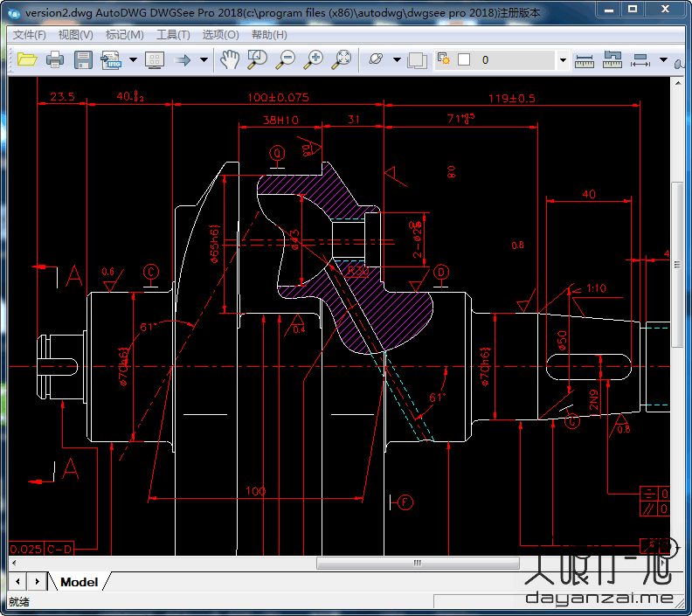Open the dropdown beside the forward arrow

(204, 59)
